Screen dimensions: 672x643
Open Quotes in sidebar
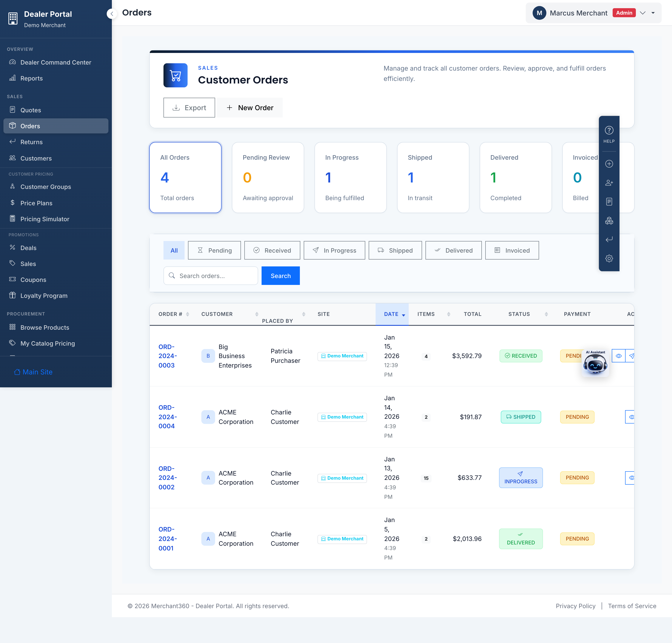[56, 110]
